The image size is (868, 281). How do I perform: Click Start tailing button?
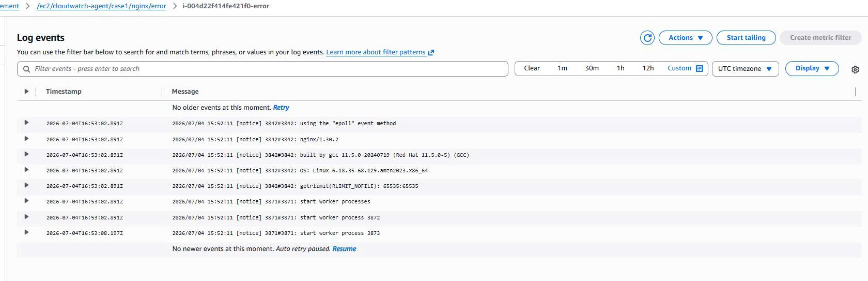(x=746, y=38)
